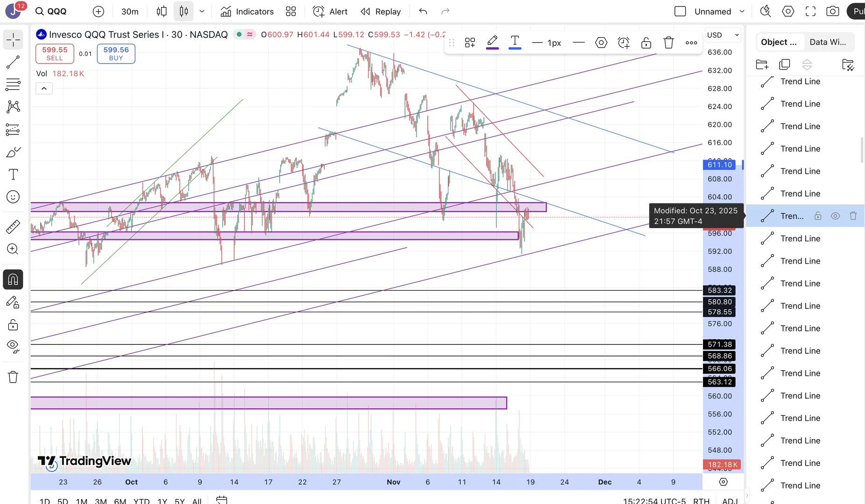
Task: Toggle the layout rectangle beside Unnamed
Action: point(680,12)
